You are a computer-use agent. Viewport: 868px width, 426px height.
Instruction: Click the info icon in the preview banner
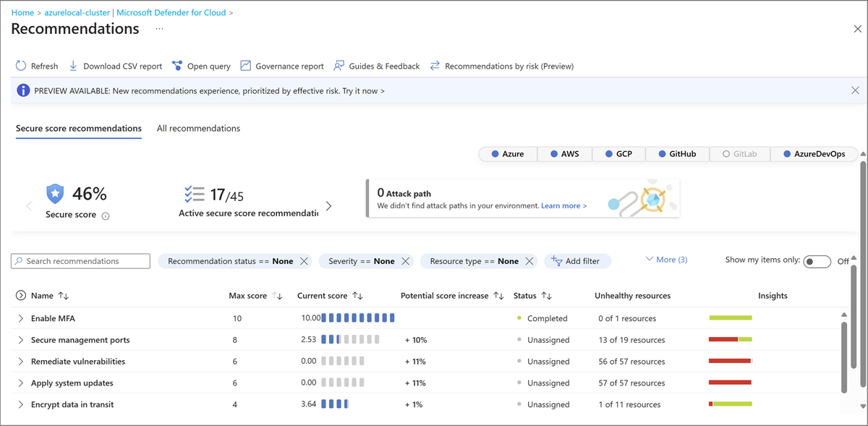point(23,90)
